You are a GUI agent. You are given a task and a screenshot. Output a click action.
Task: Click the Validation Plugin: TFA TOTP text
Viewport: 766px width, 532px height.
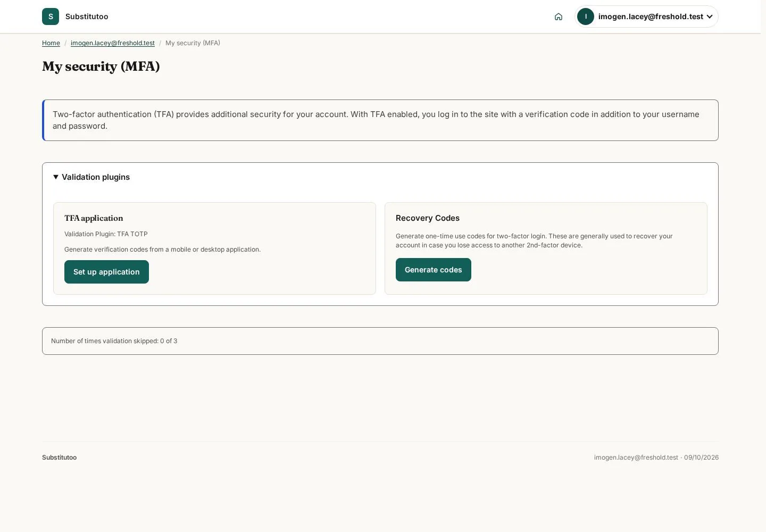[x=106, y=234]
